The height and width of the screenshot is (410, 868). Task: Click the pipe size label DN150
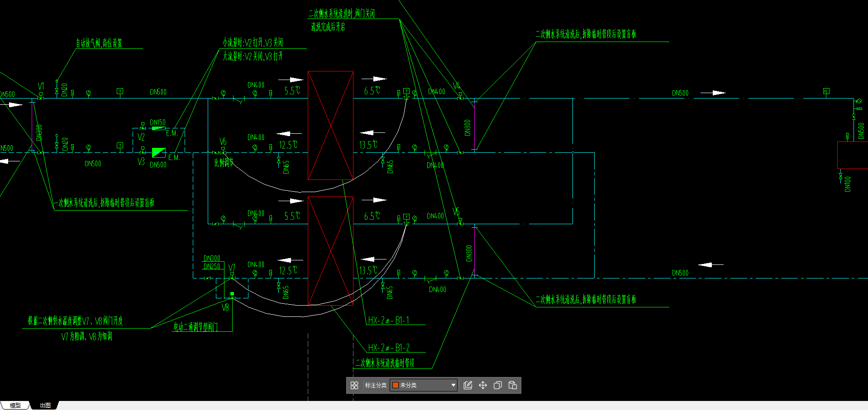click(x=157, y=123)
